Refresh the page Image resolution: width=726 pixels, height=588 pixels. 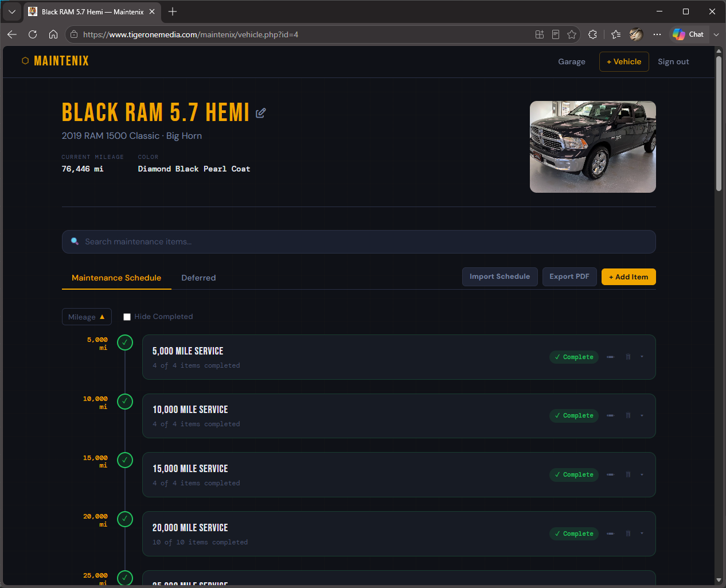click(33, 34)
